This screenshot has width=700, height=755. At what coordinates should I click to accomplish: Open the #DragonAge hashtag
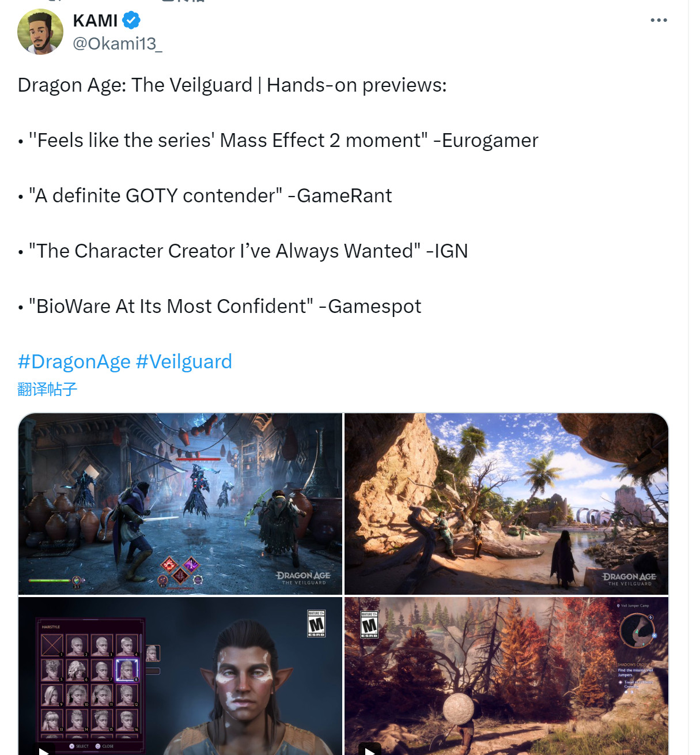click(74, 362)
